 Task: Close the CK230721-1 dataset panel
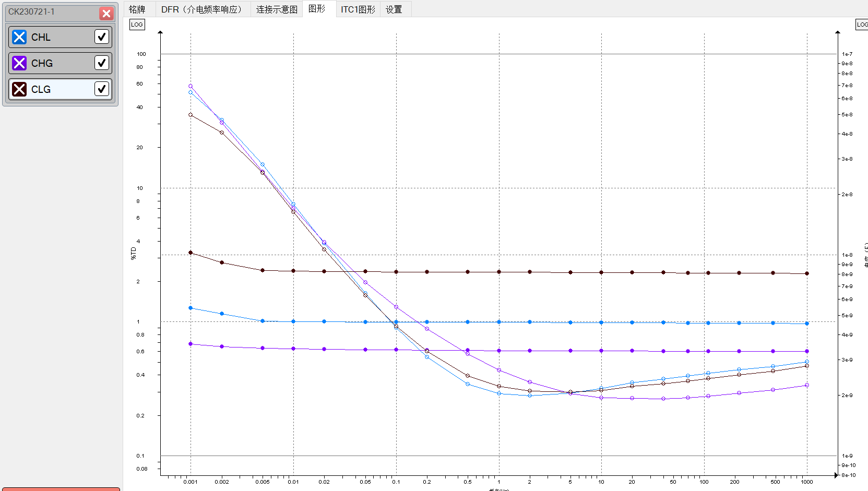(106, 14)
